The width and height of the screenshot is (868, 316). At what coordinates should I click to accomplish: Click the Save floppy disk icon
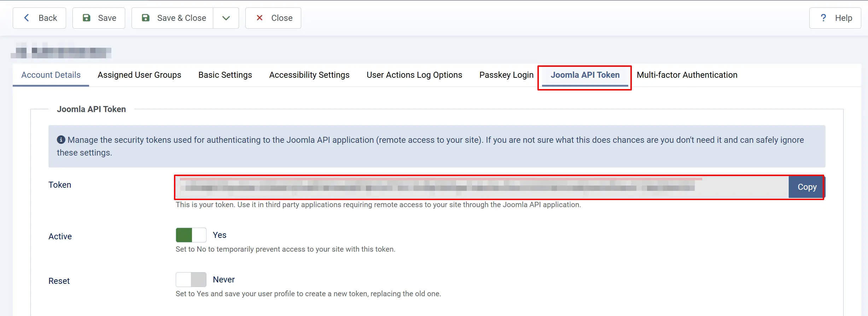pos(87,18)
